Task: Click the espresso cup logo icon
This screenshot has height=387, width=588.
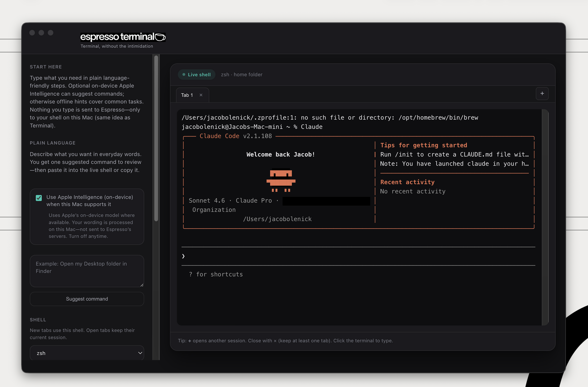Action: point(160,37)
